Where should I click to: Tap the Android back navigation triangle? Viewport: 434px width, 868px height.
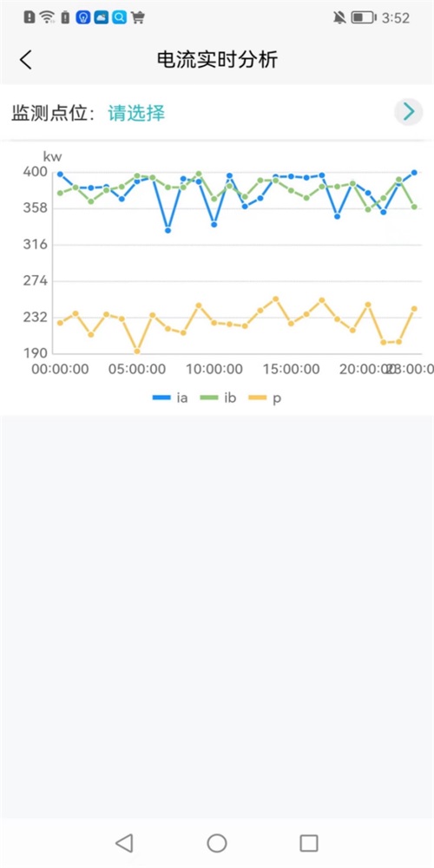point(124,843)
